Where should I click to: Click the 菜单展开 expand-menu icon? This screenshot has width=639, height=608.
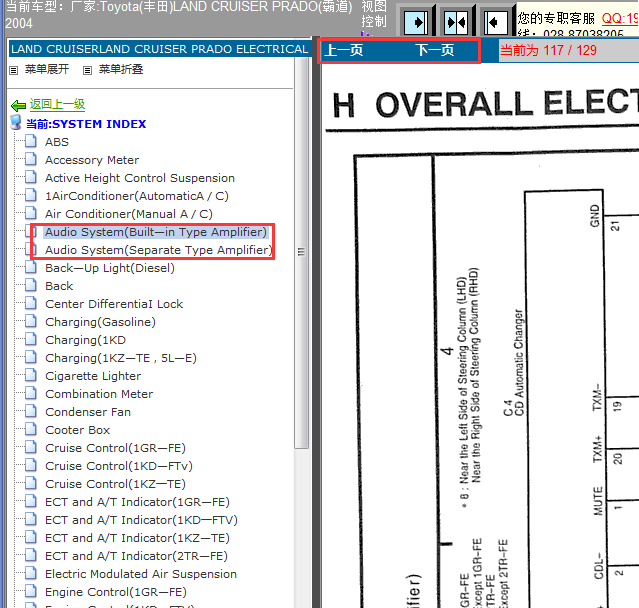[14, 70]
